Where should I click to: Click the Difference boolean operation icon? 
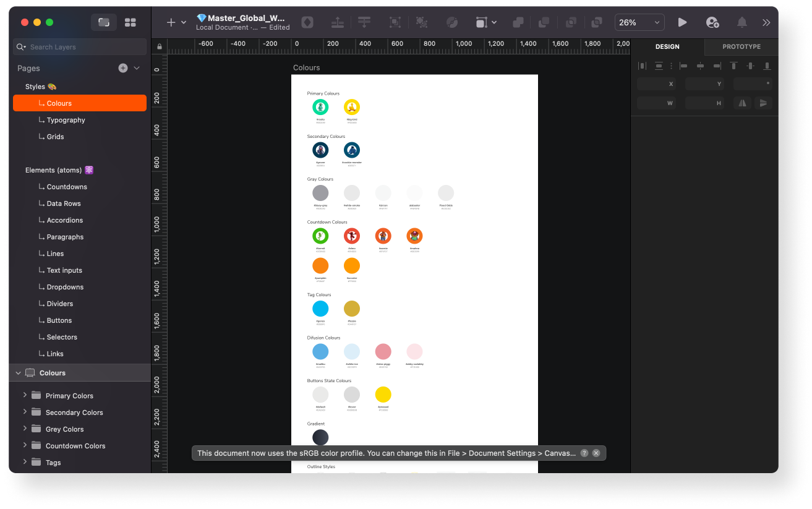(x=597, y=22)
